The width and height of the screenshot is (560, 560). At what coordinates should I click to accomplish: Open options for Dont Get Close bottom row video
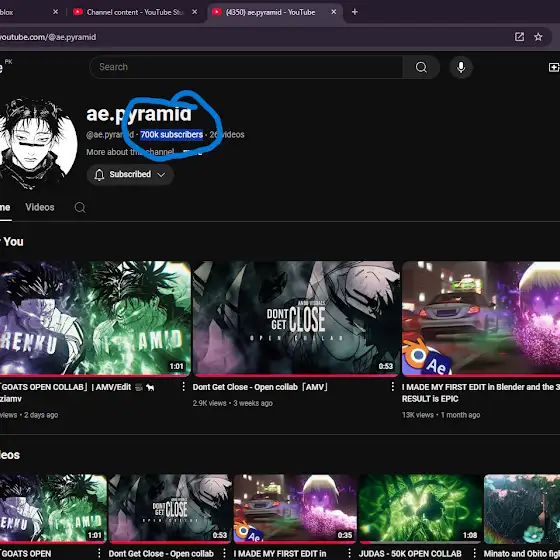(224, 553)
